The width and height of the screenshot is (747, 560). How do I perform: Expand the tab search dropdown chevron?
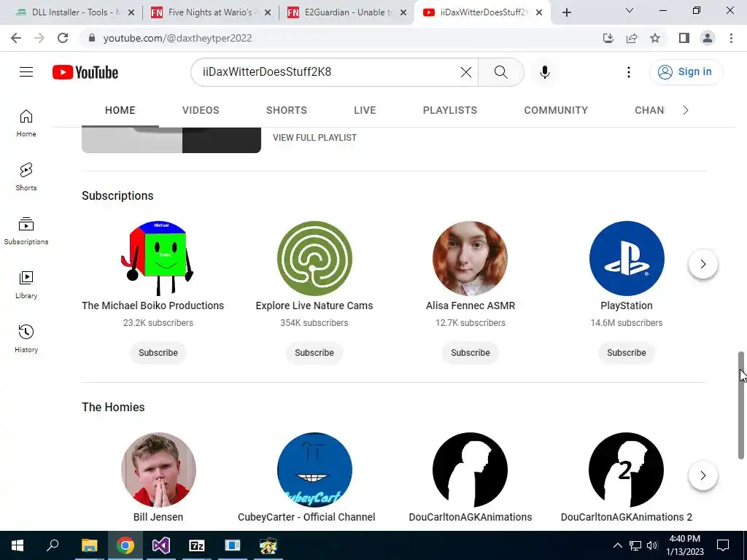coord(630,10)
